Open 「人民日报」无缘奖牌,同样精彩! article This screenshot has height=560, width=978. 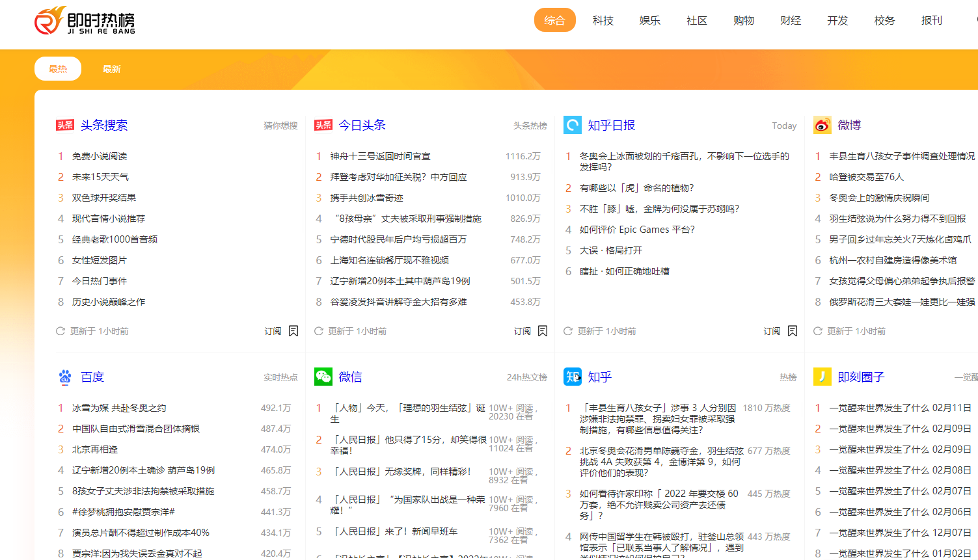point(401,472)
